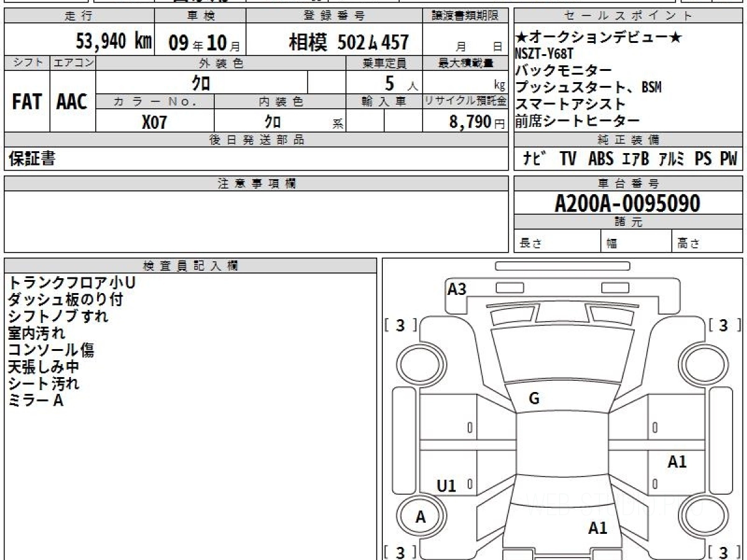Click the air conditioner value AAC
The width and height of the screenshot is (747, 560).
(72, 102)
